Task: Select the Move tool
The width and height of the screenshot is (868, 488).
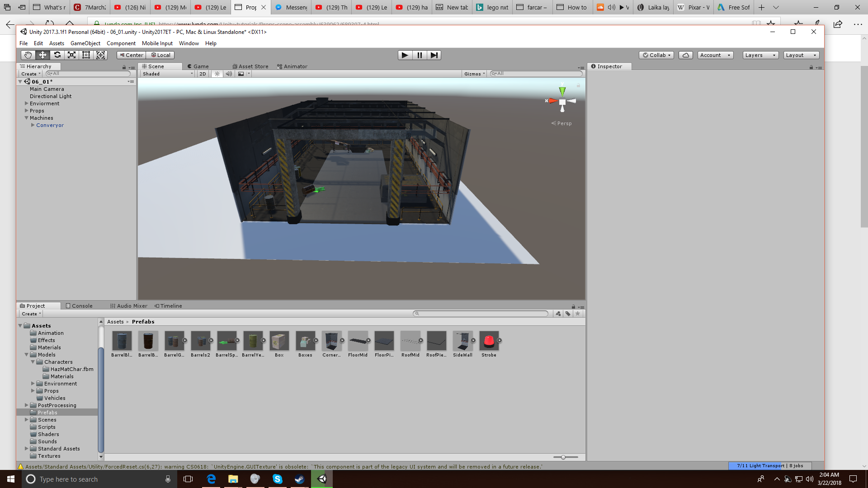Action: pos(42,55)
